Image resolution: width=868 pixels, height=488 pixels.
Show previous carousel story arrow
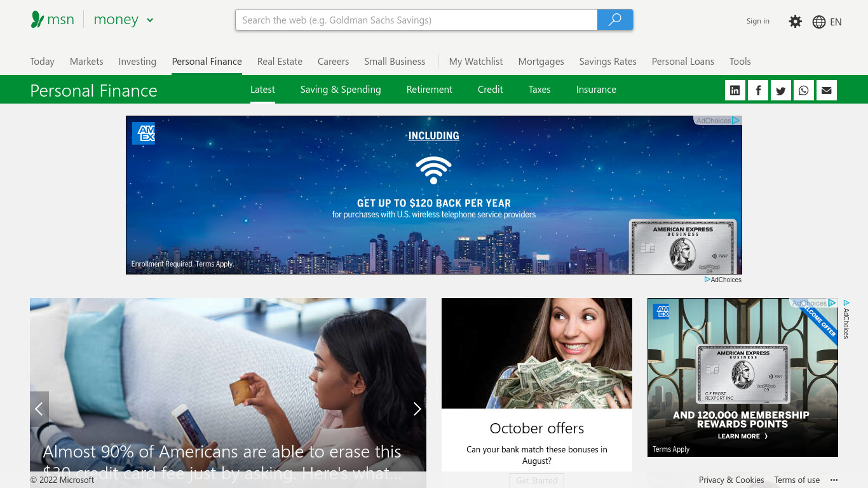[39, 409]
